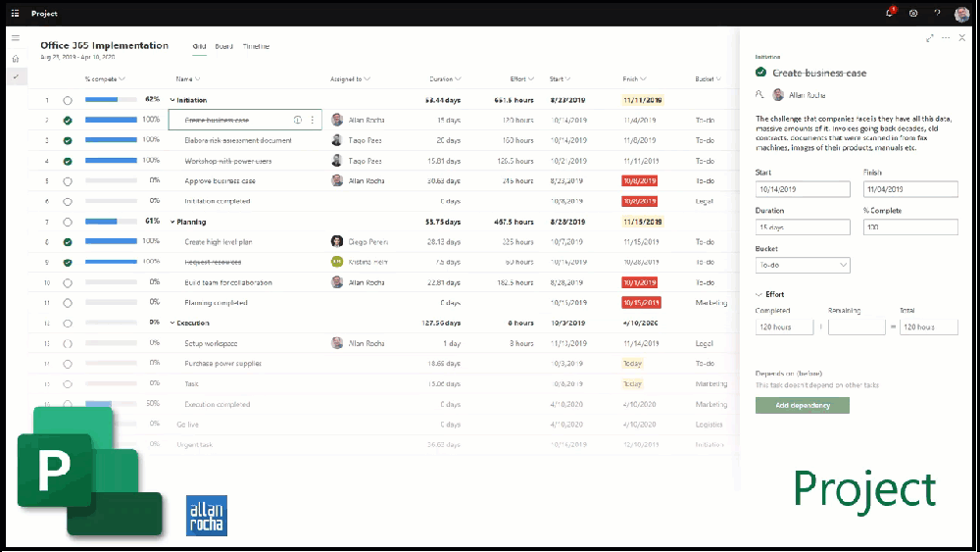This screenshot has height=552, width=980.
Task: Click the Start date field in details
Action: pyautogui.click(x=803, y=189)
